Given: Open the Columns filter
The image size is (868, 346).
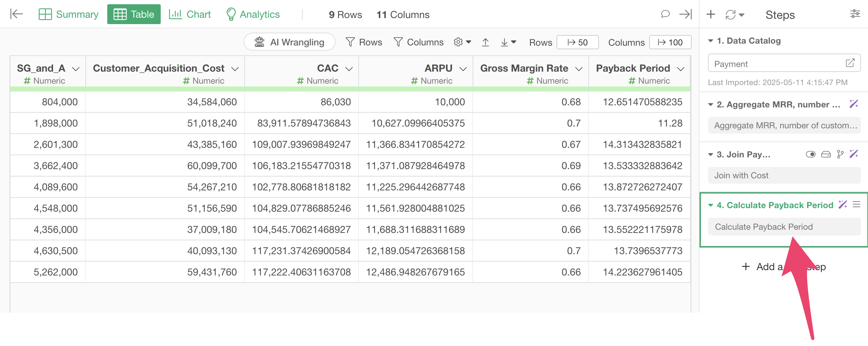Looking at the screenshot, I should coord(418,42).
